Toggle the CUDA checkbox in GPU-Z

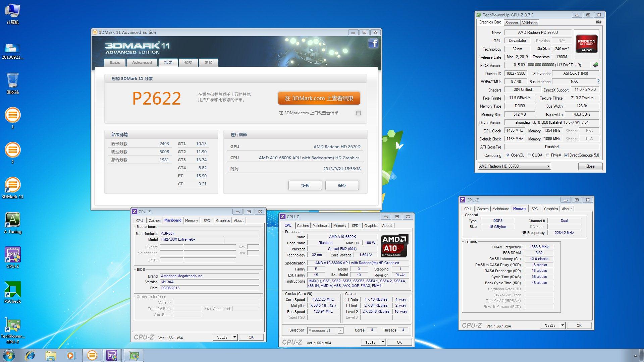[529, 155]
